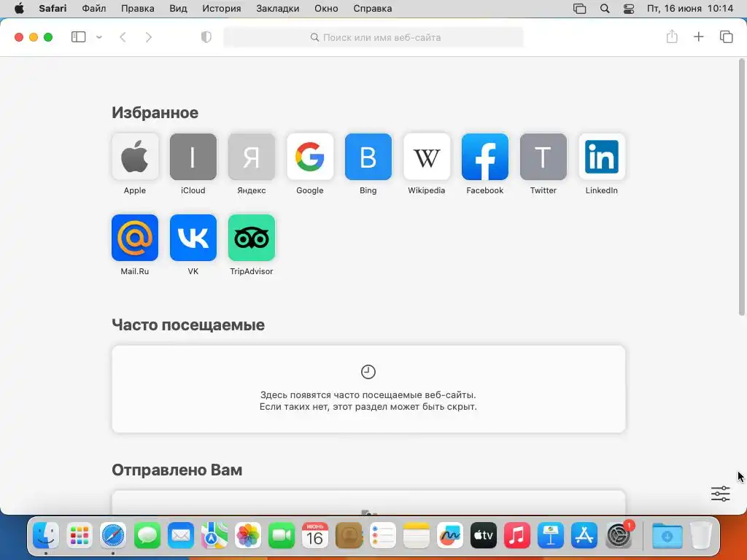747x560 pixels.
Task: Open the Bing favorite tile
Action: [368, 157]
